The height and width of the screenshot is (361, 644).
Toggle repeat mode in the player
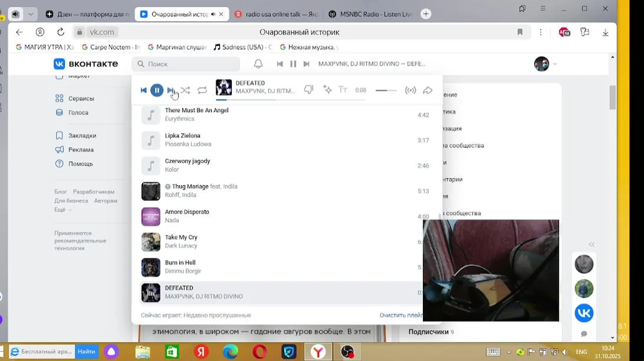point(202,90)
